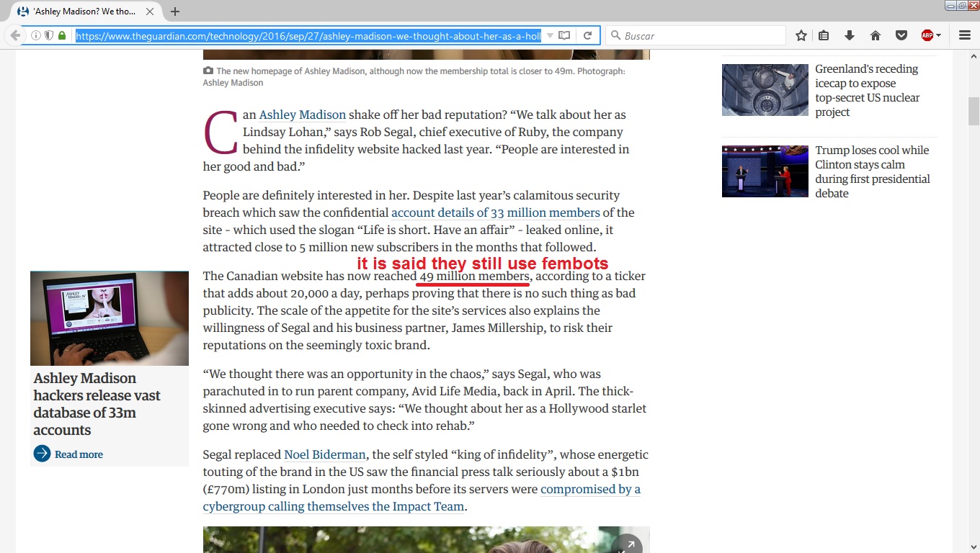Open the Greenland icecap story thumbnail
The image size is (980, 553).
click(x=765, y=90)
